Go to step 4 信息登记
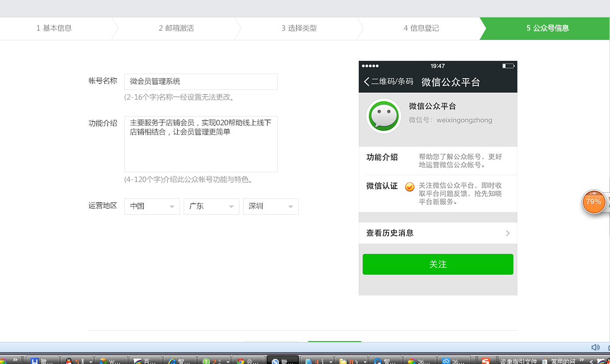The height and width of the screenshot is (364, 610). point(421,28)
